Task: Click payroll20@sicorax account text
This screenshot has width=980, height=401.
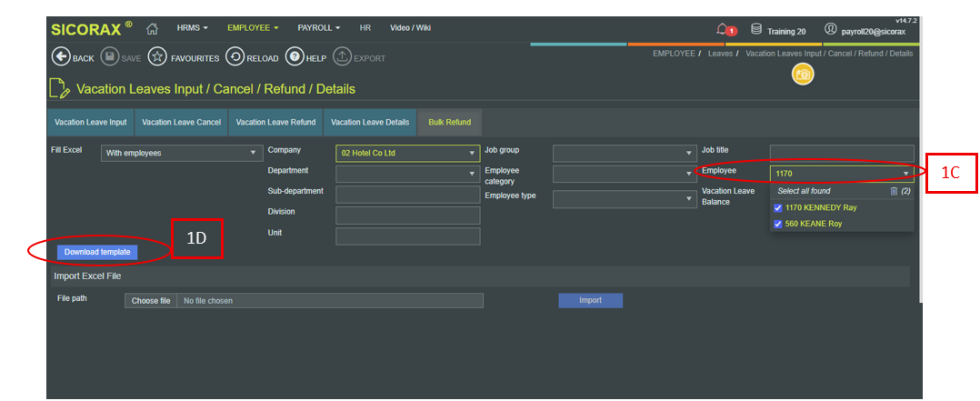Action: pos(873,31)
